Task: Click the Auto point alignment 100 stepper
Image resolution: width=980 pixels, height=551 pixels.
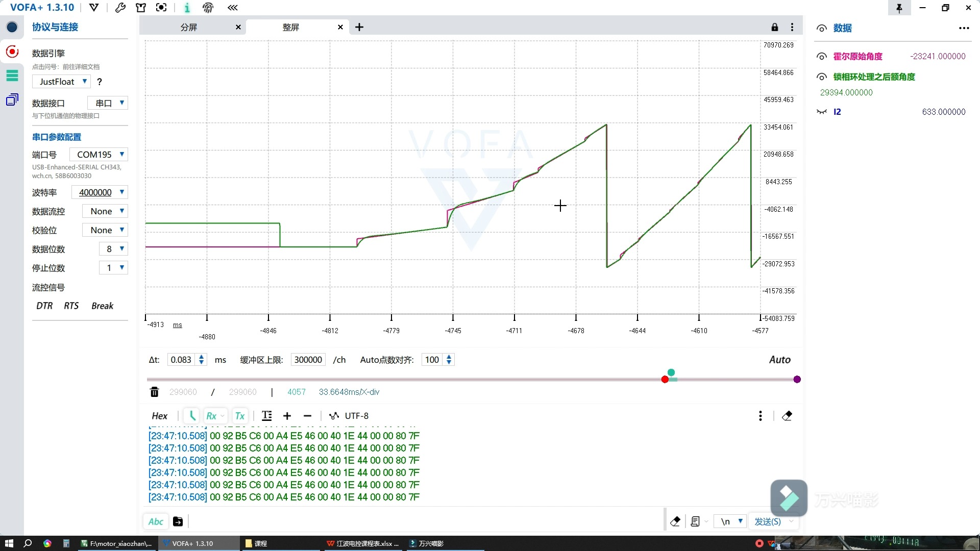Action: point(449,360)
